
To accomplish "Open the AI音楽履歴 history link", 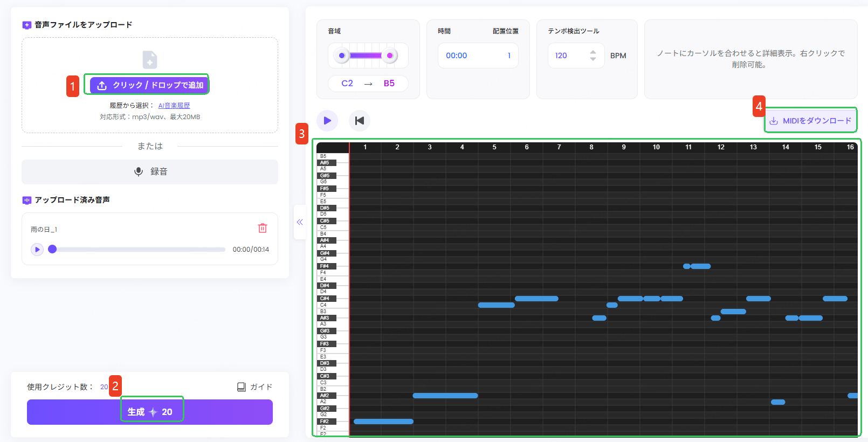I will click(x=174, y=106).
